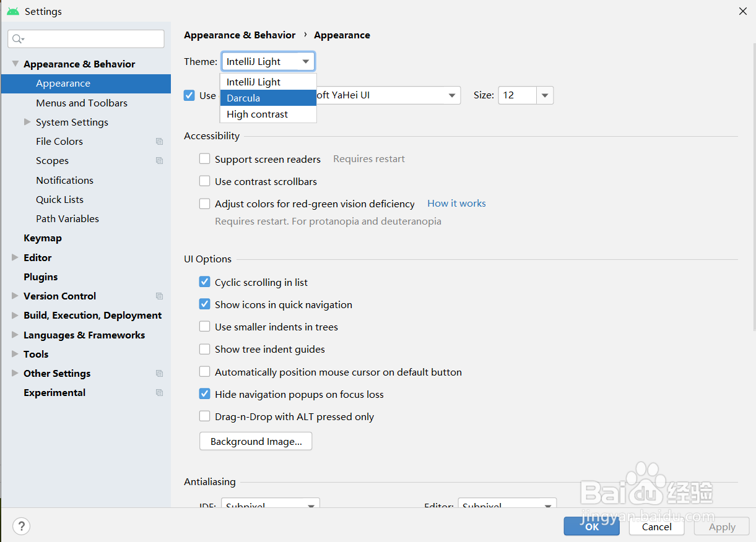Enable Drag-n-Drop with ALT pressed only
The width and height of the screenshot is (756, 542).
point(204,416)
